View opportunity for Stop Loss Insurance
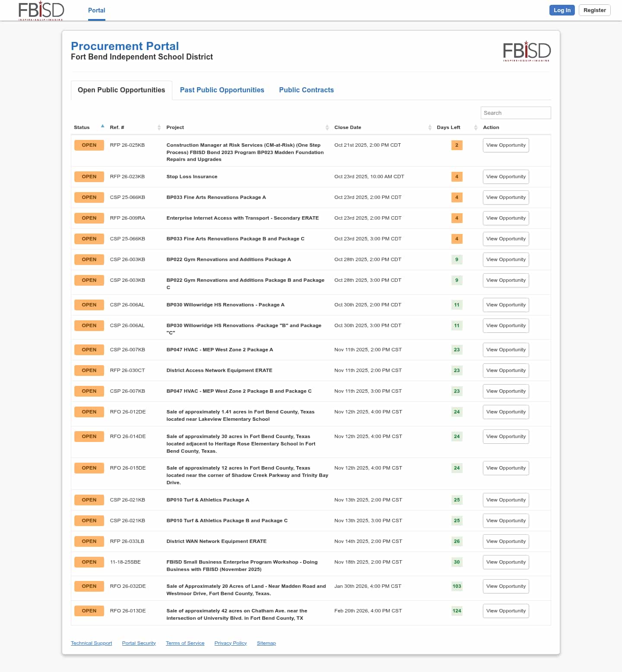 (x=506, y=177)
